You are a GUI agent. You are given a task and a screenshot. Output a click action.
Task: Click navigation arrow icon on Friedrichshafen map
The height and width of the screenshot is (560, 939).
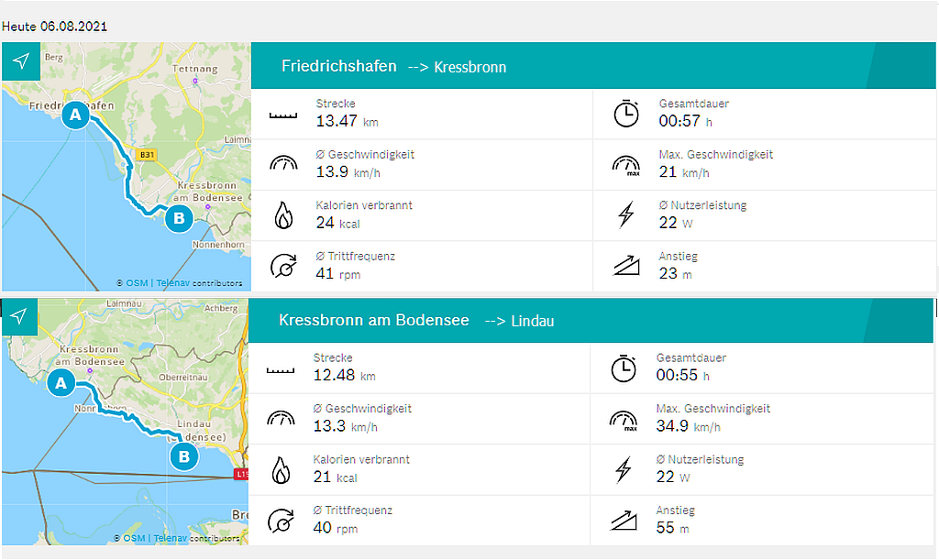(x=21, y=61)
